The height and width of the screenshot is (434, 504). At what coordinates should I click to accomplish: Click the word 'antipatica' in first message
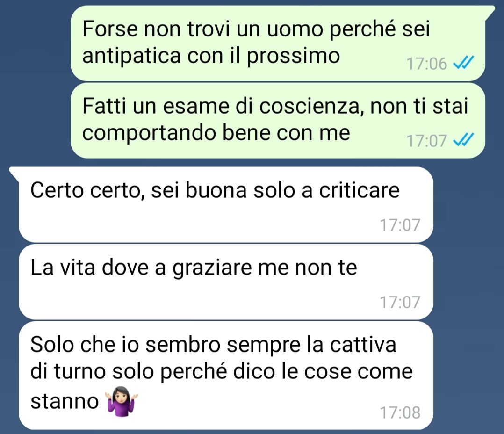tap(132, 56)
